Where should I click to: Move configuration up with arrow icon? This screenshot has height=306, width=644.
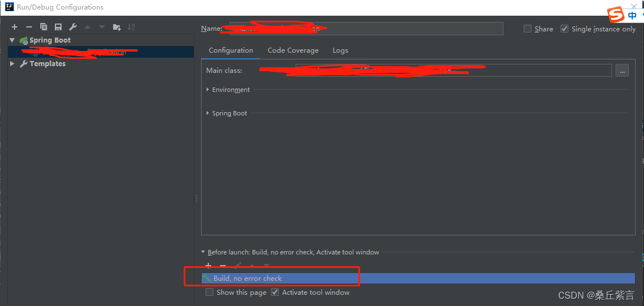(x=87, y=27)
